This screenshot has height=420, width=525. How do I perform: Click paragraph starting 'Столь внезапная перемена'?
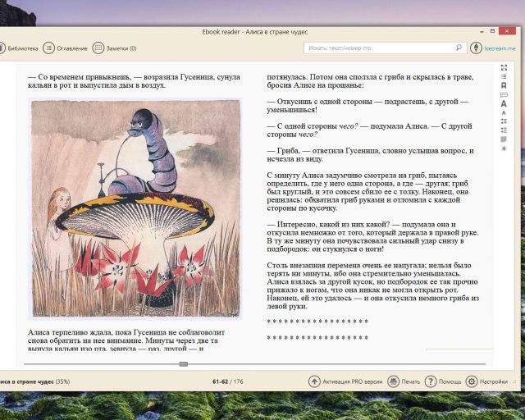pyautogui.click(x=373, y=285)
